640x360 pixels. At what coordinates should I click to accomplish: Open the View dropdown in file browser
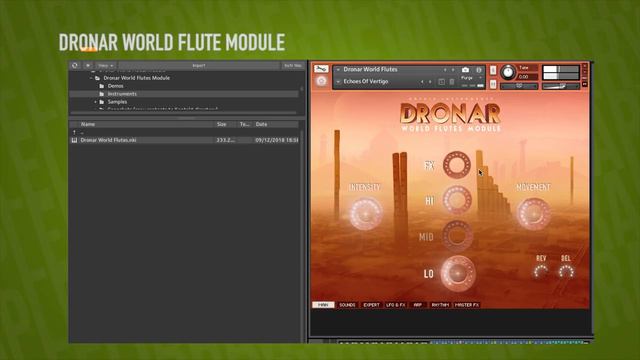coord(105,65)
